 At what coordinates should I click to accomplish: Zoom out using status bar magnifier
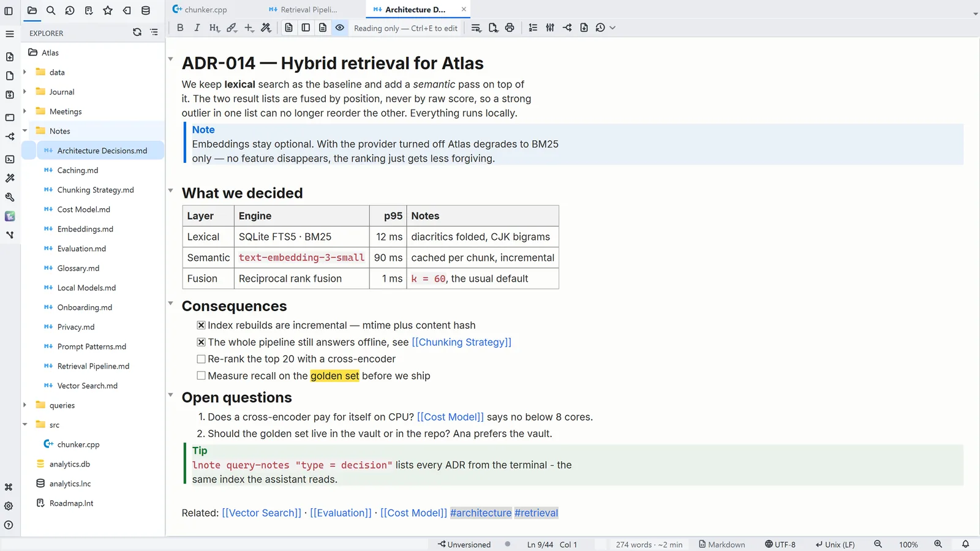click(x=878, y=544)
